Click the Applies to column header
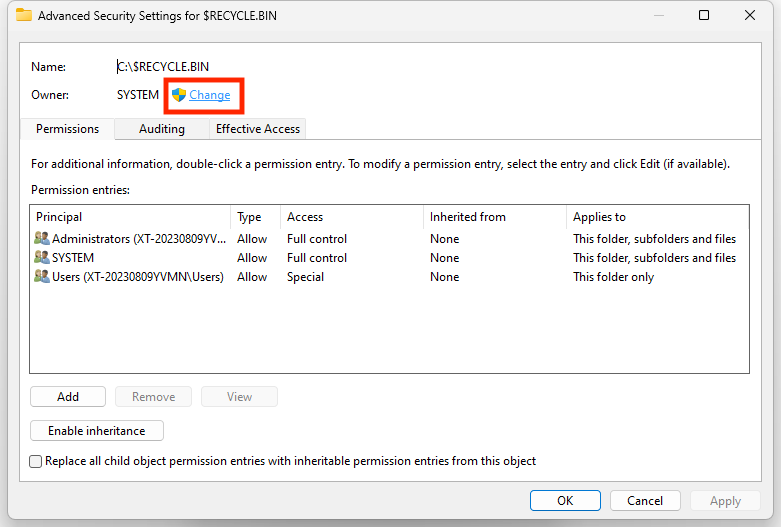This screenshot has height=527, width=781. coord(657,217)
